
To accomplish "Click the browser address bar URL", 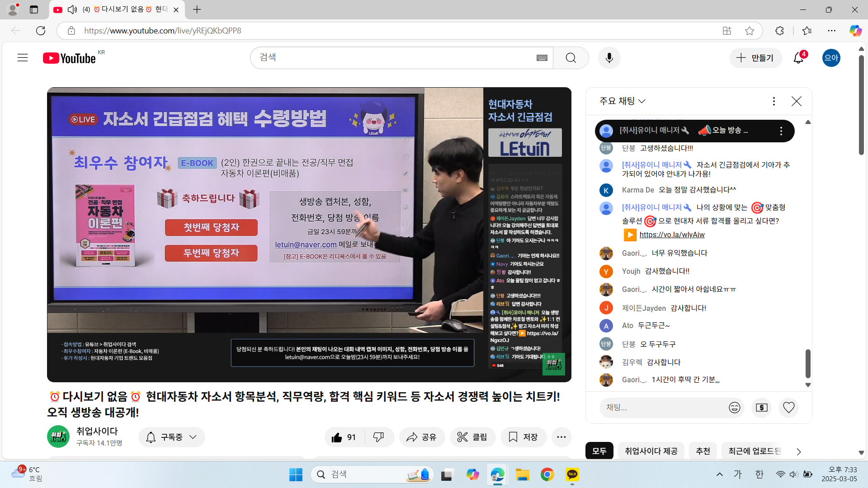I will tap(163, 31).
